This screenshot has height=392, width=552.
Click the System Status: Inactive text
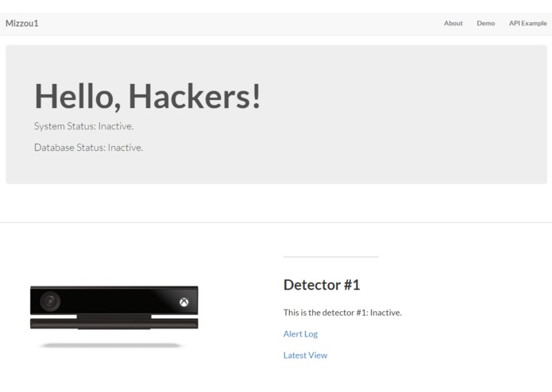click(x=83, y=126)
